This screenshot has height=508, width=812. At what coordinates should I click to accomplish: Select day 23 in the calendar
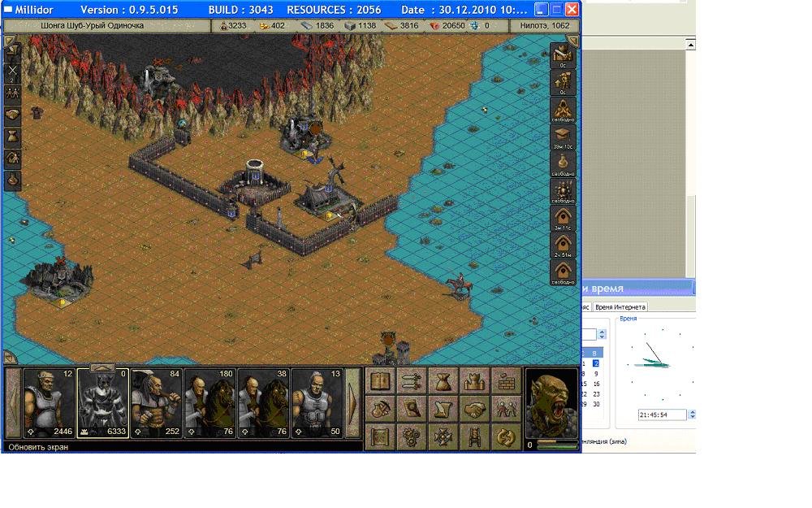(x=596, y=394)
